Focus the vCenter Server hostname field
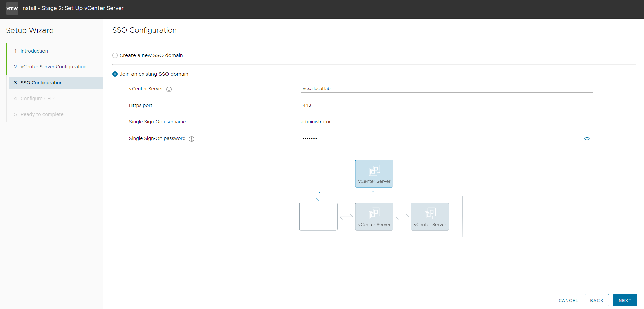 click(447, 89)
